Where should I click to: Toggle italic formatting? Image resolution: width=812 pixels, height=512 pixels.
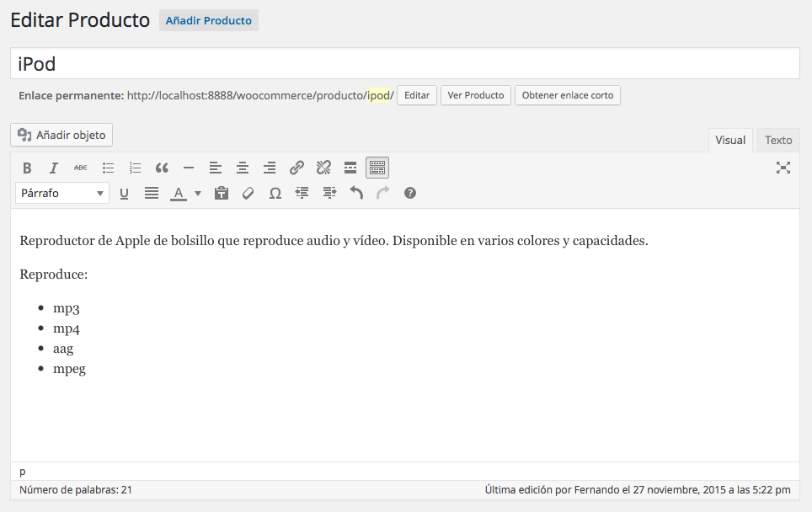(x=54, y=168)
